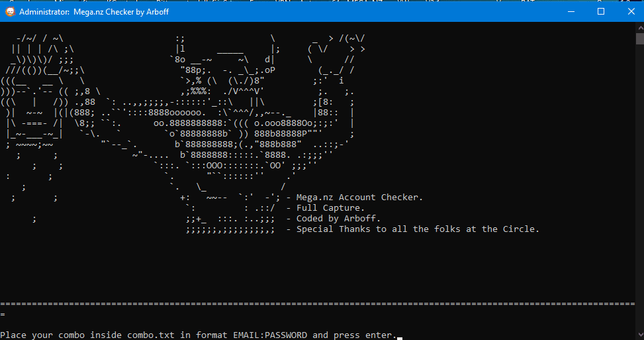
Task: Click the 'Coded by Arboff.' text line
Action: [338, 218]
